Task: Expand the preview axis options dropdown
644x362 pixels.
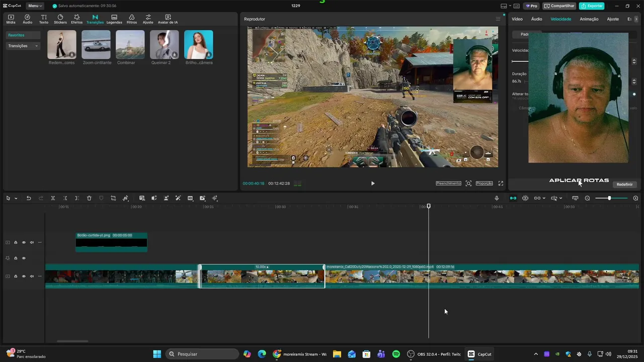Action: point(560,198)
